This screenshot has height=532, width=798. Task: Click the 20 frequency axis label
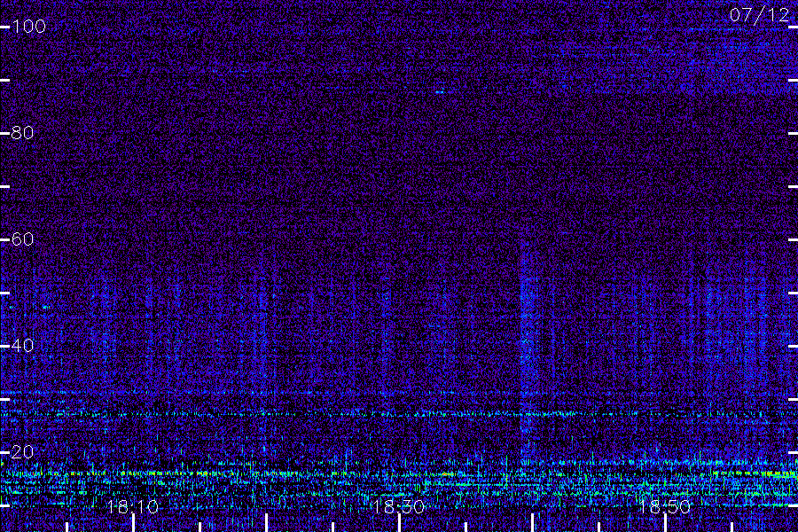pyautogui.click(x=22, y=452)
